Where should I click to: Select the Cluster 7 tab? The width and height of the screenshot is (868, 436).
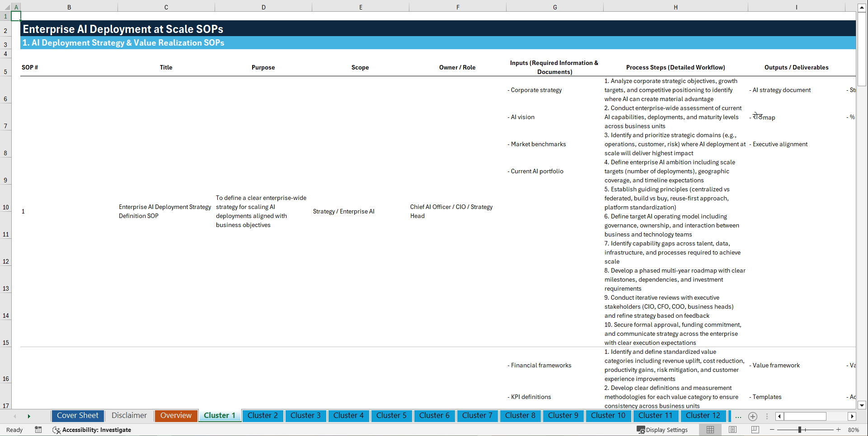pos(477,415)
